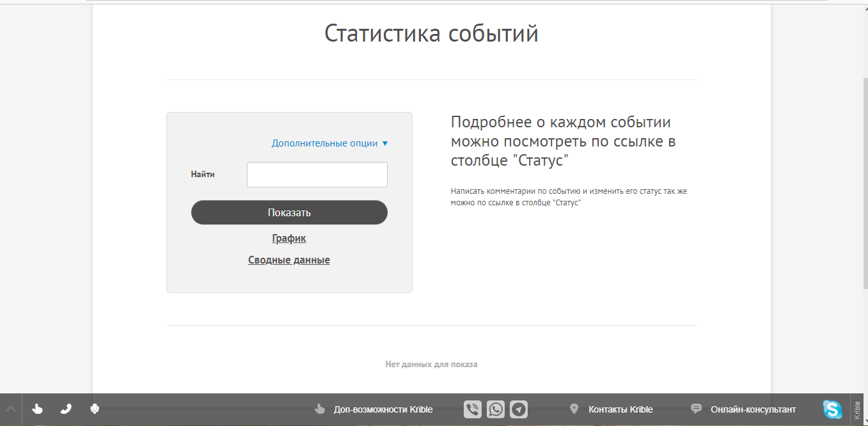Click the Skype icon at bottom right
Screen dimensions: 868x426
[x=832, y=409]
